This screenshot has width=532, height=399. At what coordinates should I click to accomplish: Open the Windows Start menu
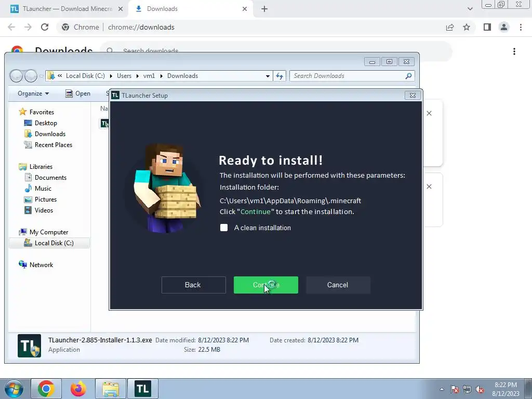click(14, 389)
